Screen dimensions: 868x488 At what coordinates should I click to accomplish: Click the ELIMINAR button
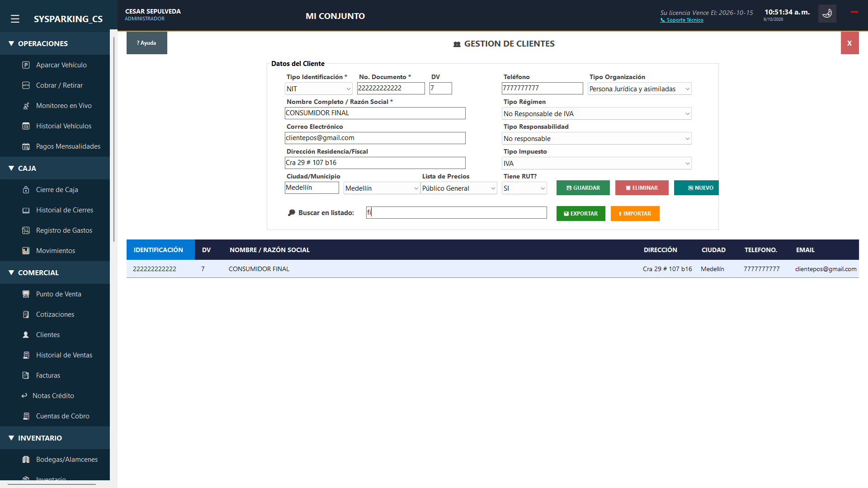[x=642, y=188]
